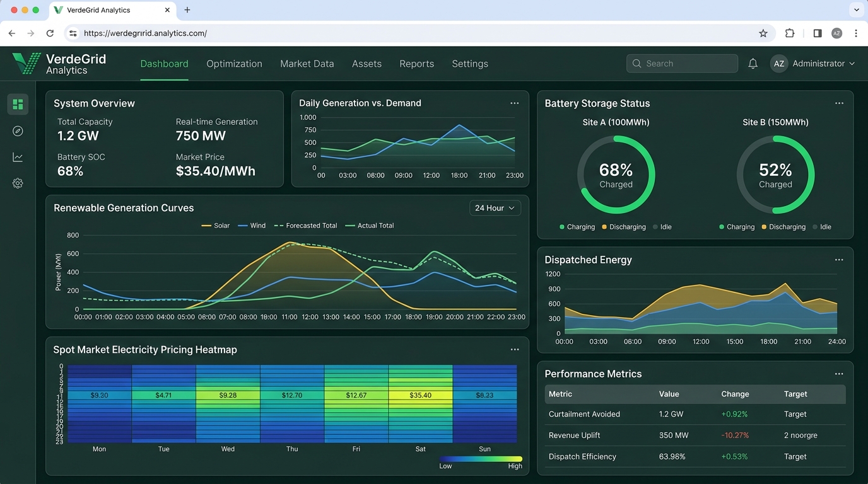Open a new browser tab
868x484 pixels.
tap(187, 10)
